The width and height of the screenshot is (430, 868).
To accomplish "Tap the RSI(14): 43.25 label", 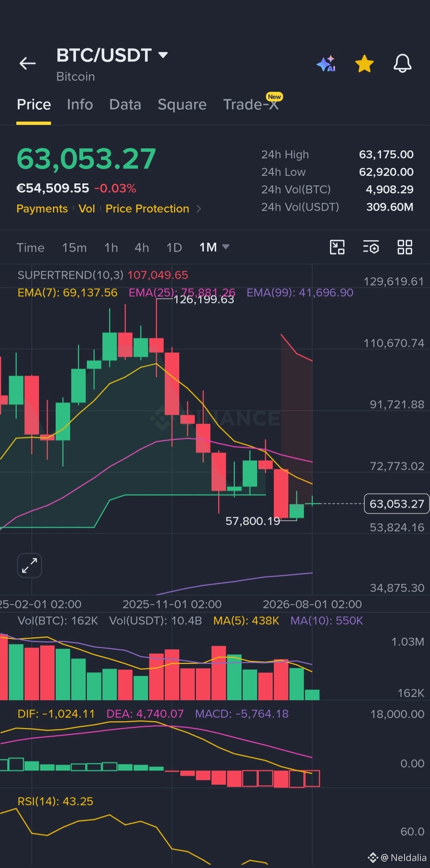I will pos(55,801).
